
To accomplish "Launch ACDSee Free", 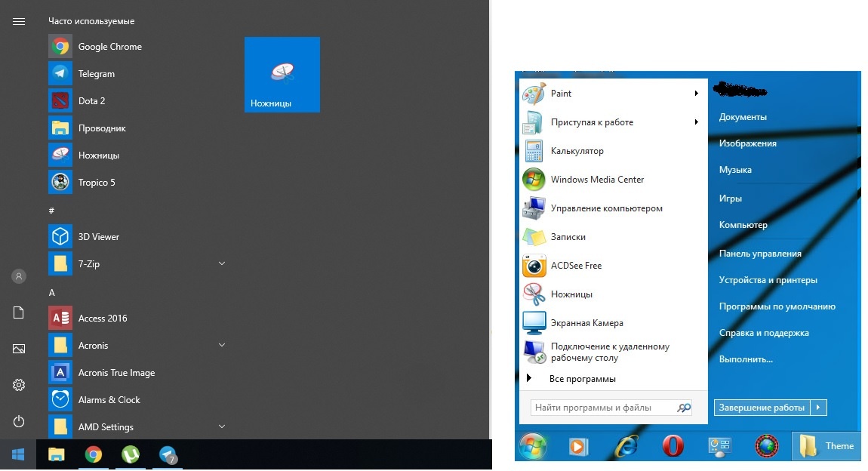I will click(576, 265).
